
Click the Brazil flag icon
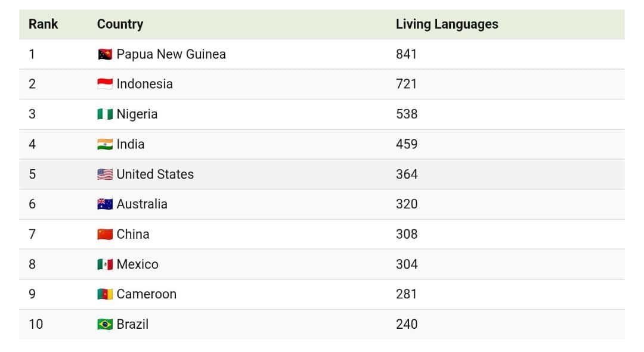coord(105,325)
